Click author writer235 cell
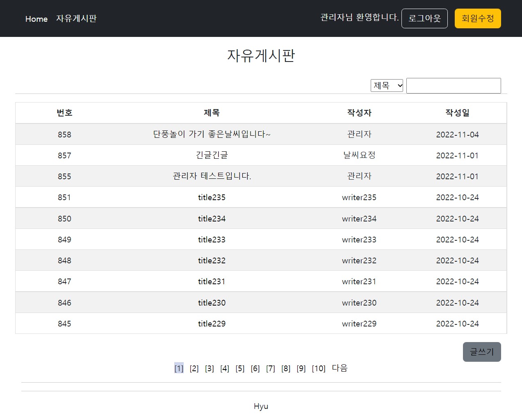Viewport: 522px width, 420px height. 359,197
